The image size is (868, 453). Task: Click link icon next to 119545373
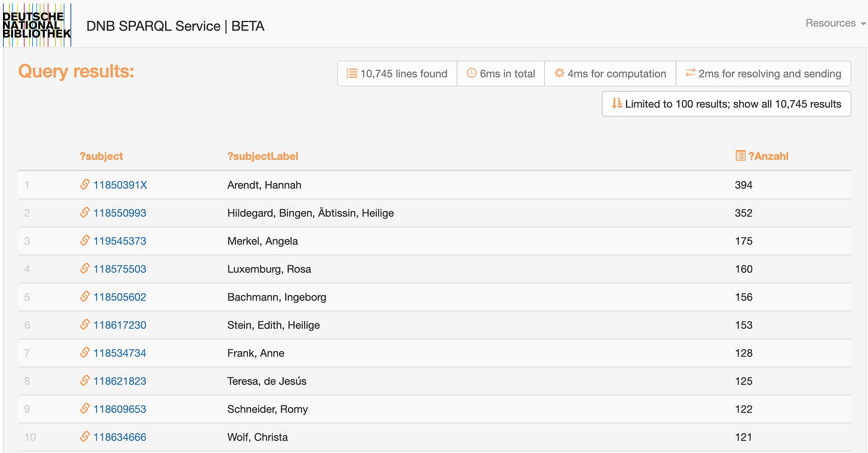tap(85, 241)
